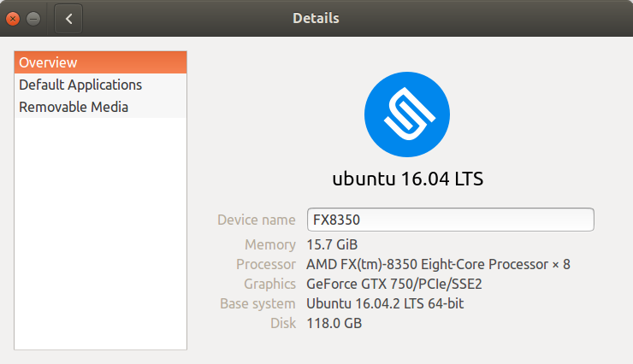This screenshot has width=633, height=364.
Task: Click the Processor label
Action: pos(266,264)
